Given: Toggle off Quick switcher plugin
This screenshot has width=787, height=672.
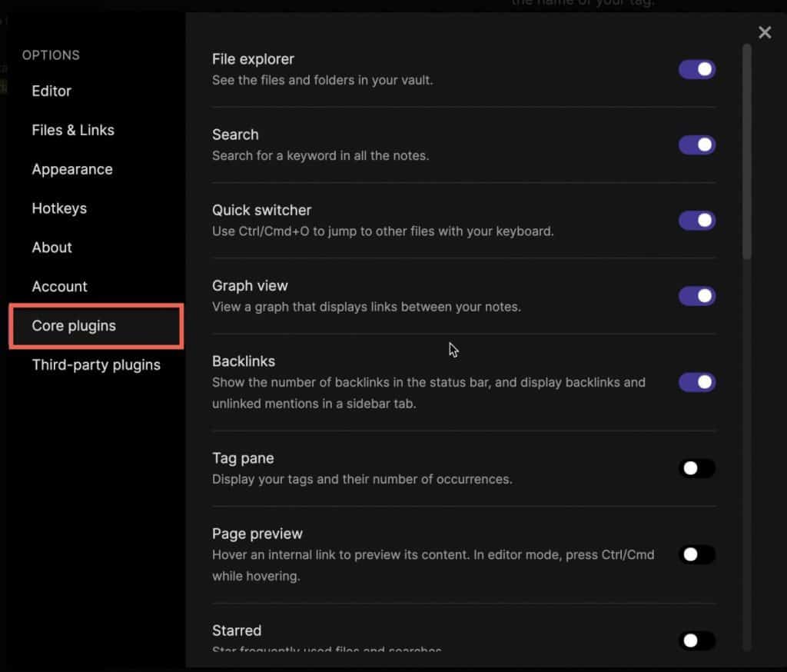Looking at the screenshot, I should pyautogui.click(x=696, y=221).
